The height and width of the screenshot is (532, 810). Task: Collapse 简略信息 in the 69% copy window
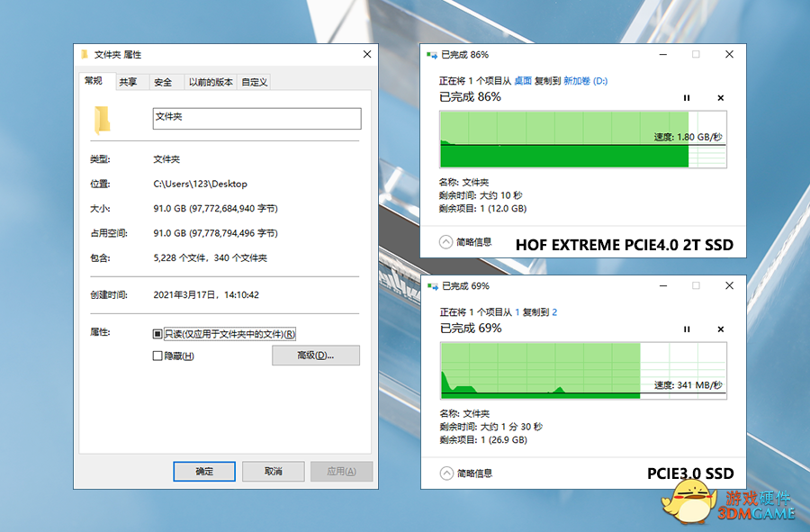tap(466, 473)
